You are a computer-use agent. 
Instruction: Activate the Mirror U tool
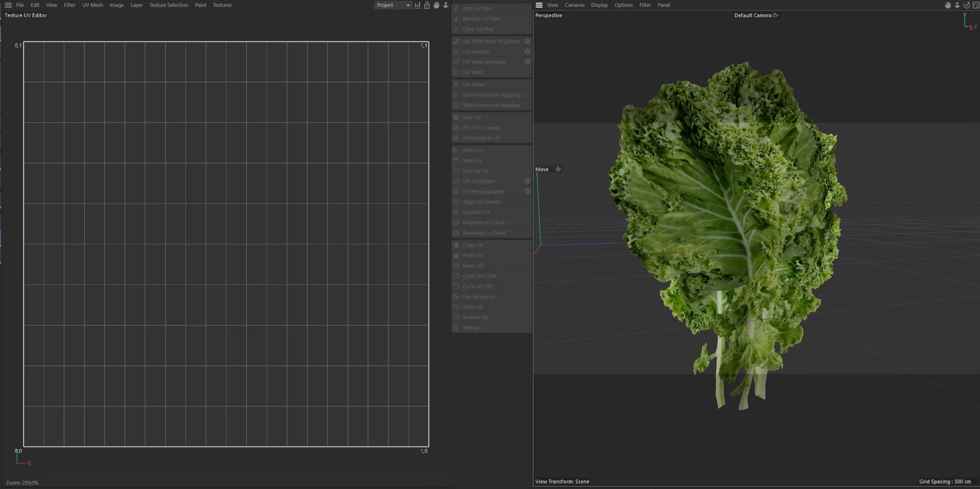(x=473, y=150)
